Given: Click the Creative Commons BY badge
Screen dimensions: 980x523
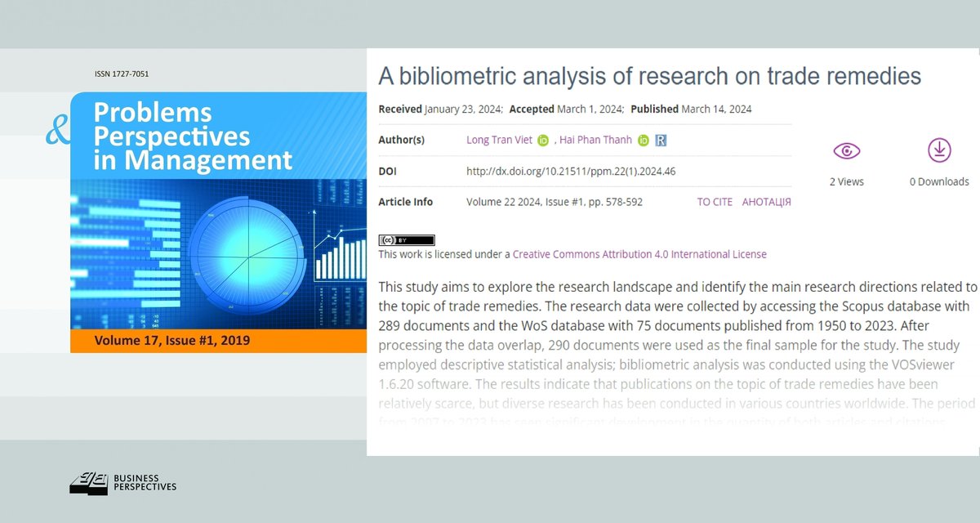Looking at the screenshot, I should point(407,240).
